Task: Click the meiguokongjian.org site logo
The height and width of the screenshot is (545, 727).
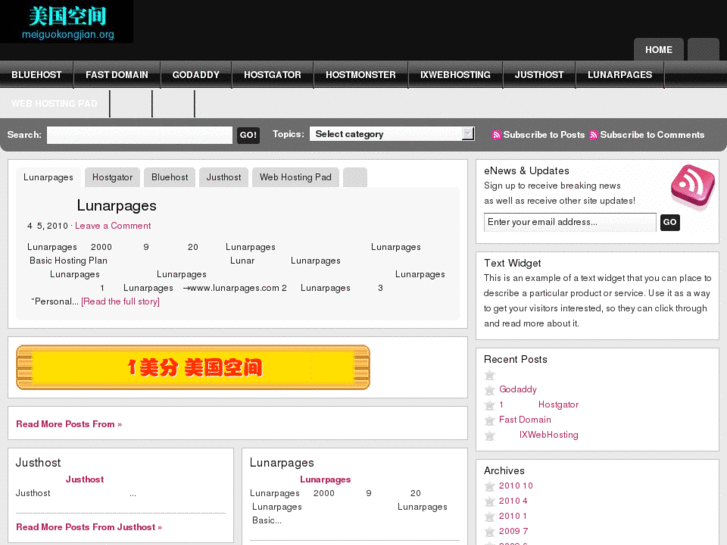Action: 67,22
